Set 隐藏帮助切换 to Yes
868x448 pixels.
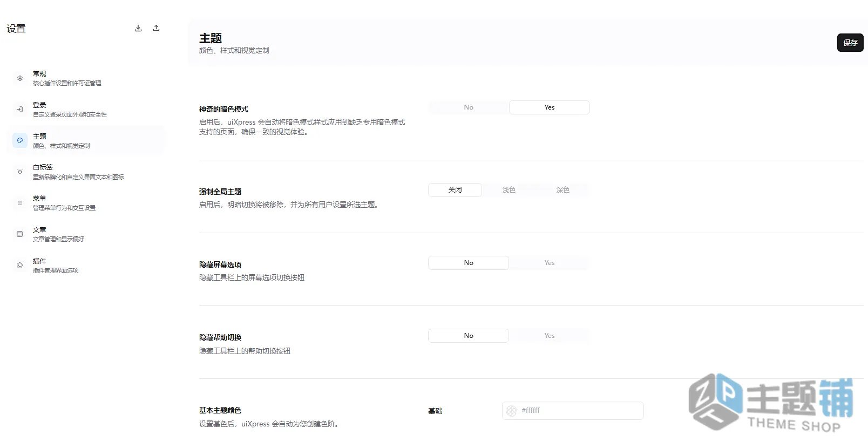[x=550, y=336]
